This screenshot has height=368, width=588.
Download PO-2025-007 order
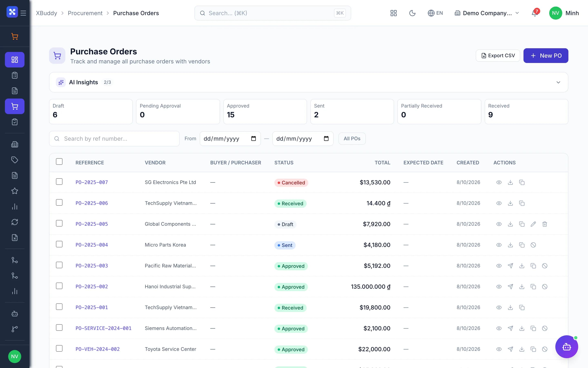tap(510, 182)
